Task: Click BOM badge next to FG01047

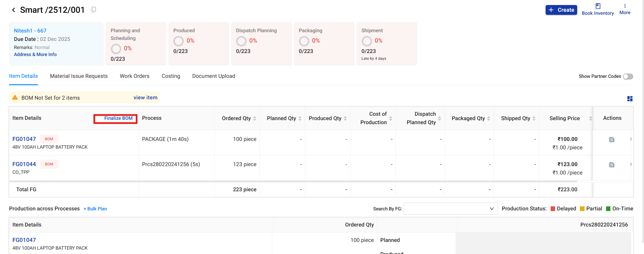Action: point(49,139)
